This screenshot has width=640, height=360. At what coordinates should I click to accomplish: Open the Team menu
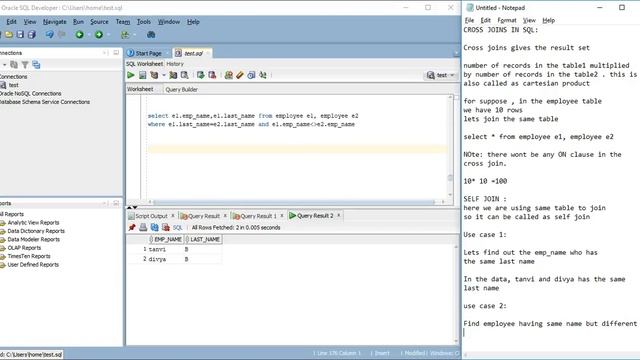pyautogui.click(x=122, y=22)
